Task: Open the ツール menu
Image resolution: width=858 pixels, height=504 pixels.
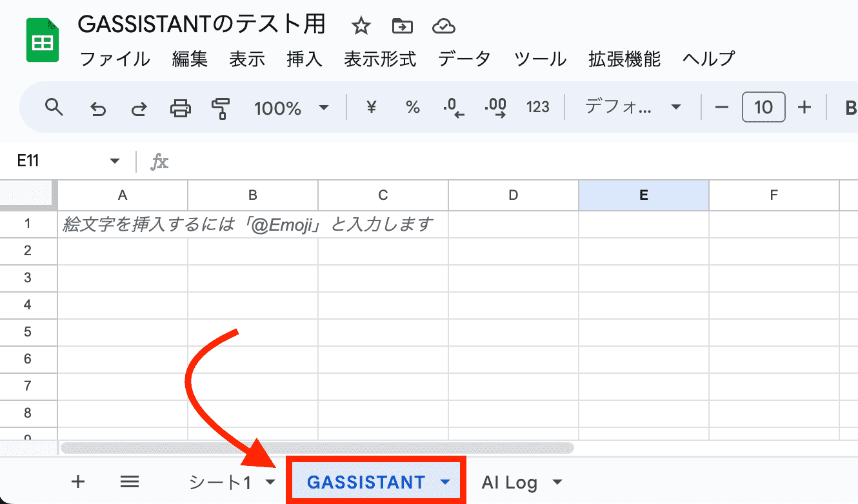Action: click(x=541, y=59)
